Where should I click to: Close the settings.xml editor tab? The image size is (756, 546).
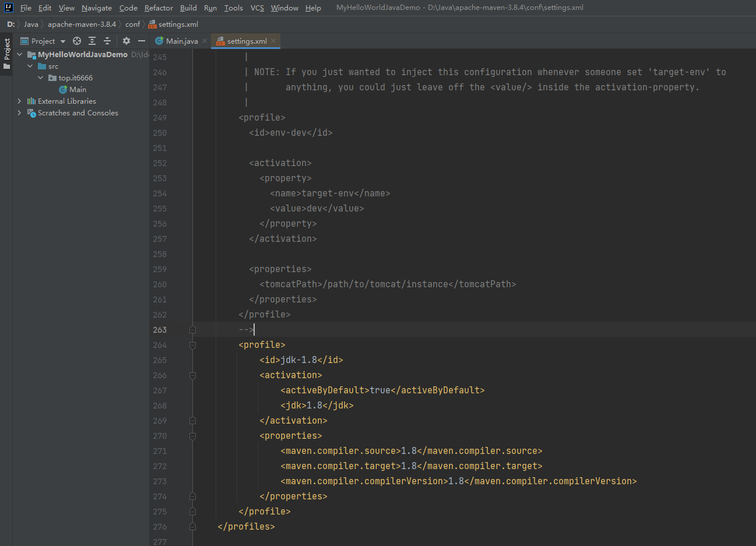click(x=273, y=41)
